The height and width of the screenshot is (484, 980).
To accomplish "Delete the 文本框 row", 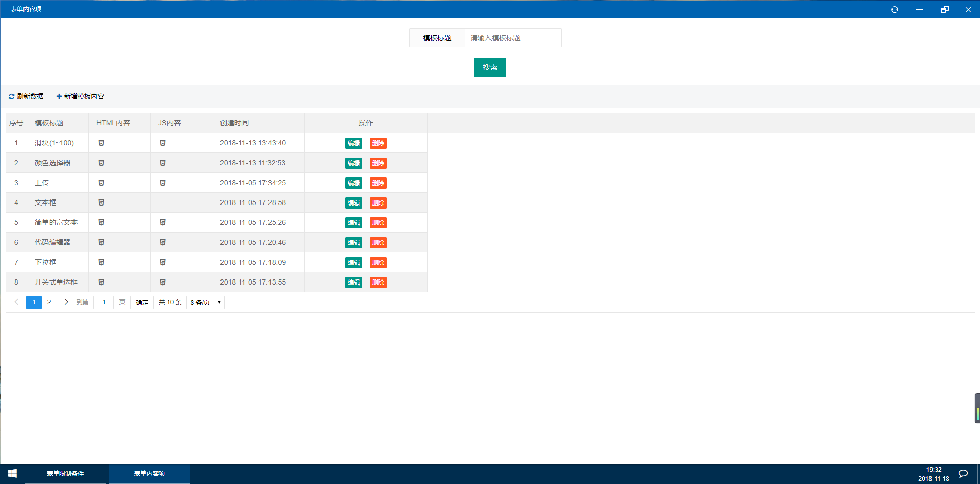I will pos(378,203).
